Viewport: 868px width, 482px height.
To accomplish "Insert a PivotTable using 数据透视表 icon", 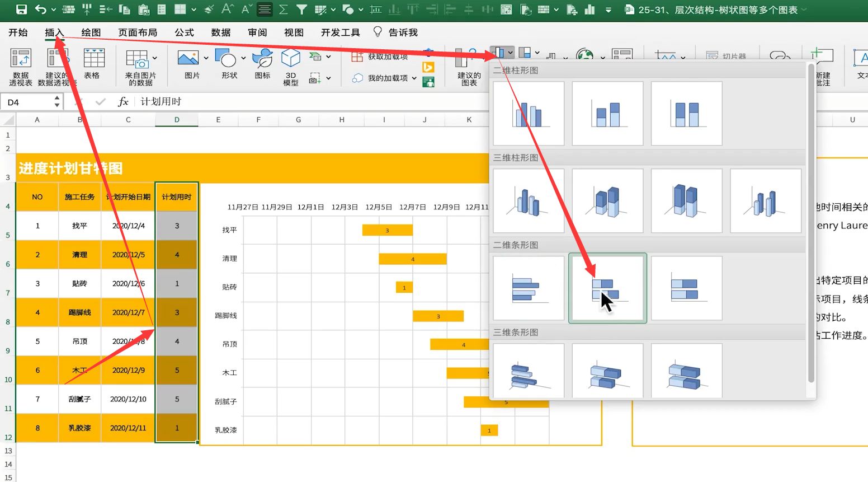I will (21, 67).
